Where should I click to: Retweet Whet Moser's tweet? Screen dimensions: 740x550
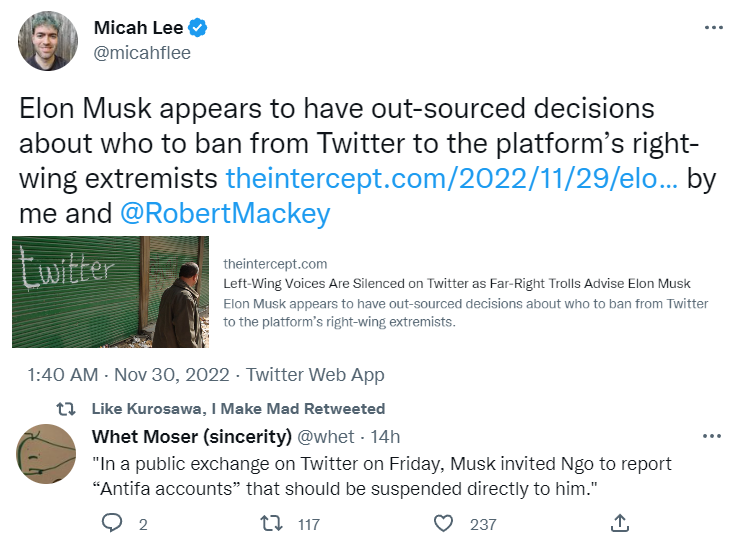[270, 523]
